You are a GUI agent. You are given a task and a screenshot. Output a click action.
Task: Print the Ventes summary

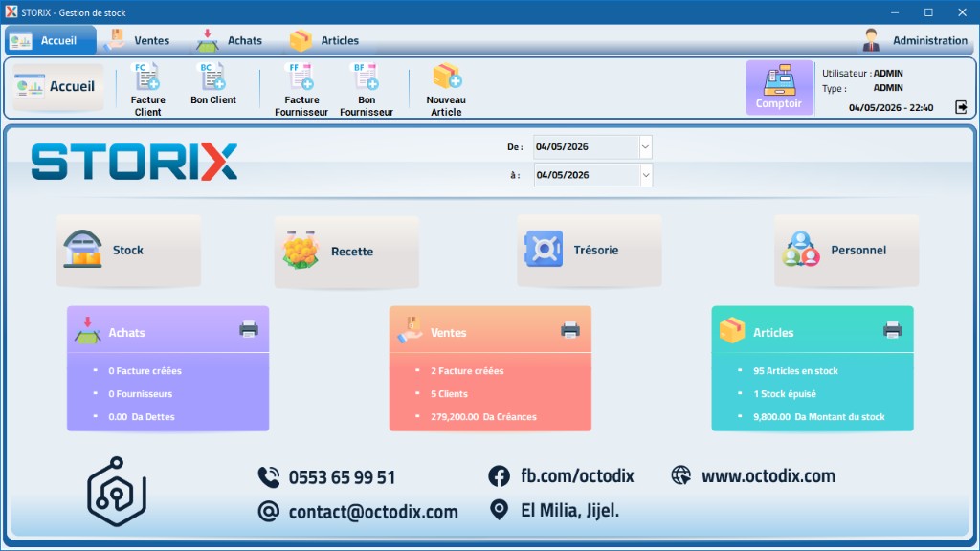coord(570,329)
